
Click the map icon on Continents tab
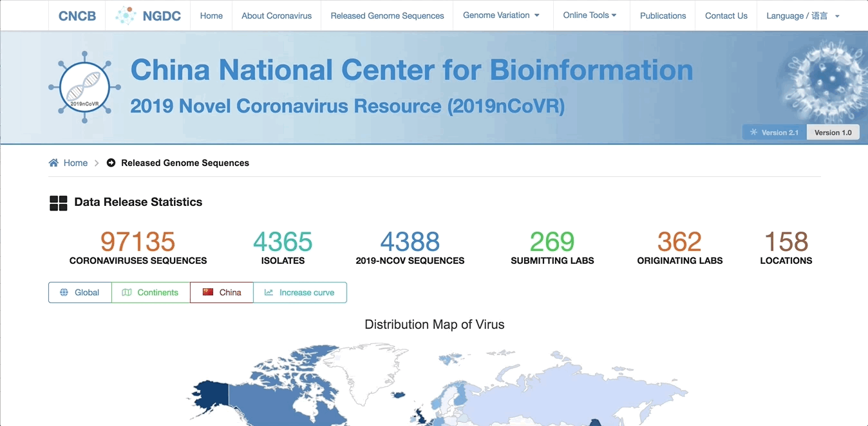click(127, 292)
